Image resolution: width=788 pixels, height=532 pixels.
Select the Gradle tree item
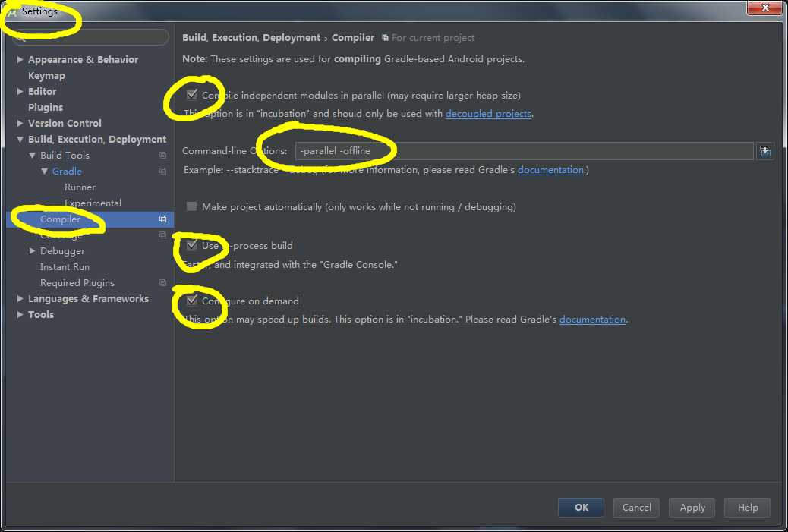tap(67, 172)
